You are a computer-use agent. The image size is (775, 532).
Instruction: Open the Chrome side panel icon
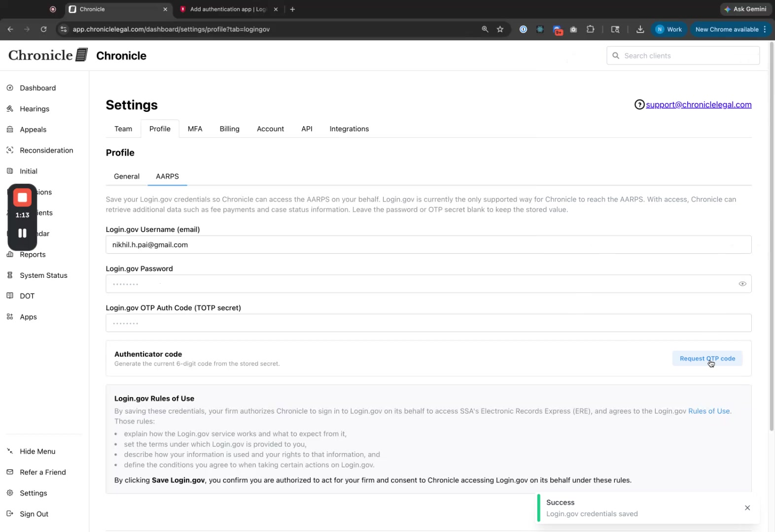pos(615,29)
